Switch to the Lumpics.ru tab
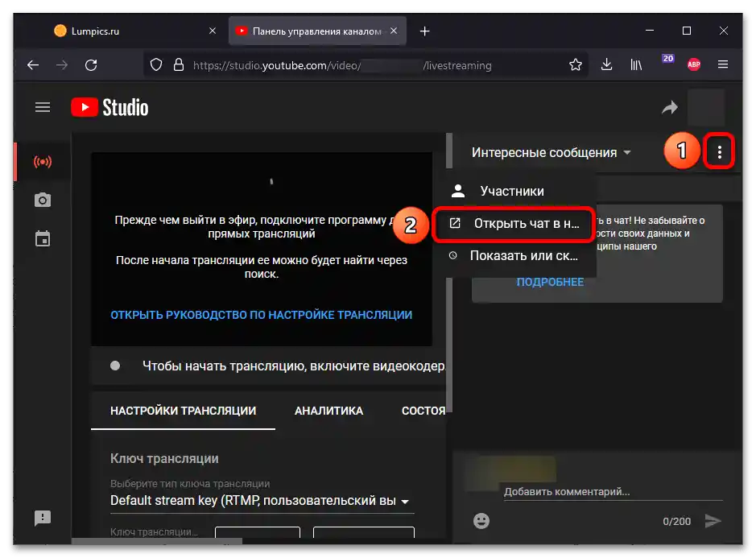The width and height of the screenshot is (756, 558). (129, 31)
